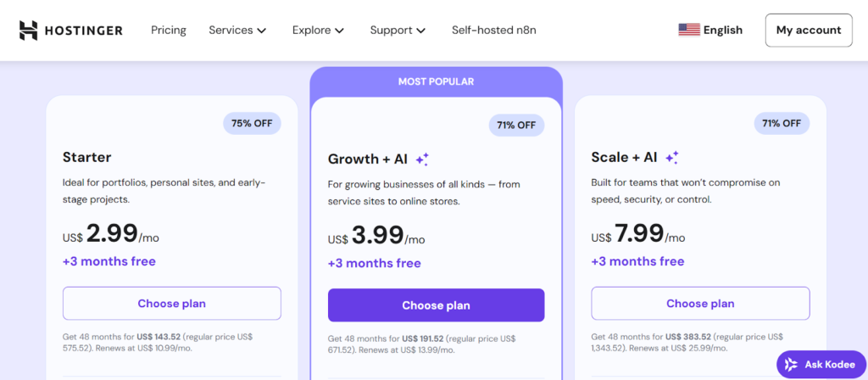Viewport: 868px width, 380px height.
Task: Choose the Scale + AI plan
Action: tap(700, 304)
